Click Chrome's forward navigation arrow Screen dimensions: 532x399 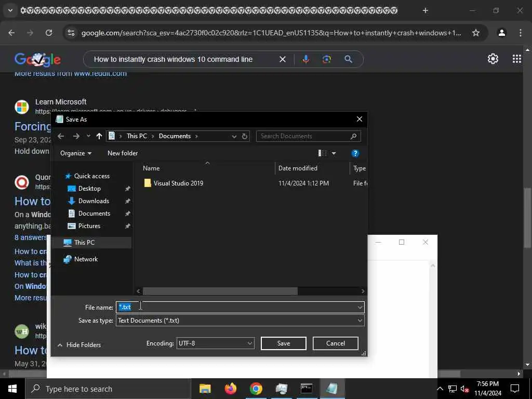click(x=30, y=33)
